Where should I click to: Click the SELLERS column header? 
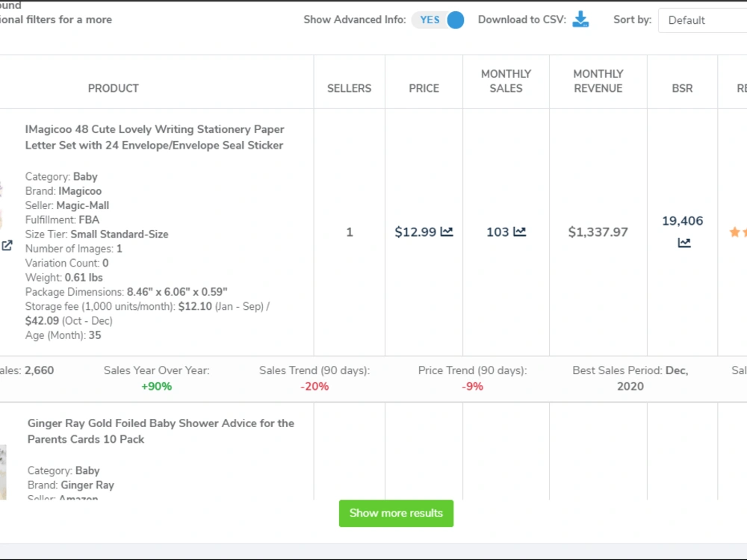point(349,88)
